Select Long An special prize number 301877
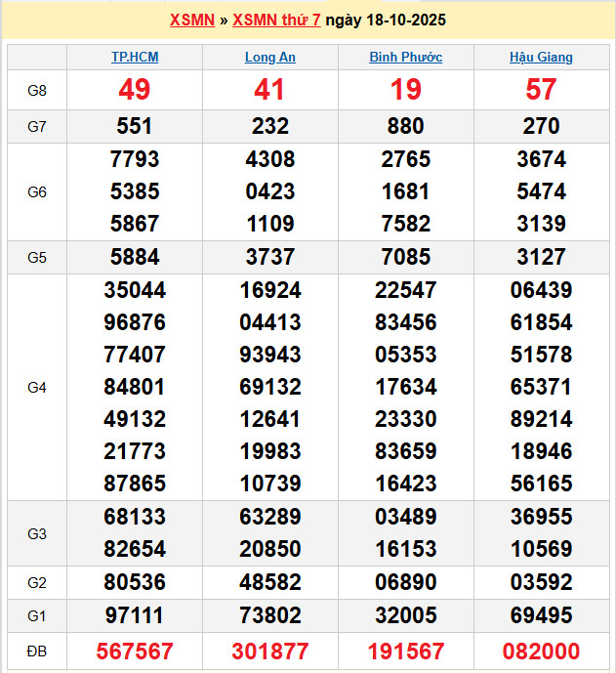Image resolution: width=616 pixels, height=673 pixels. pos(270,652)
